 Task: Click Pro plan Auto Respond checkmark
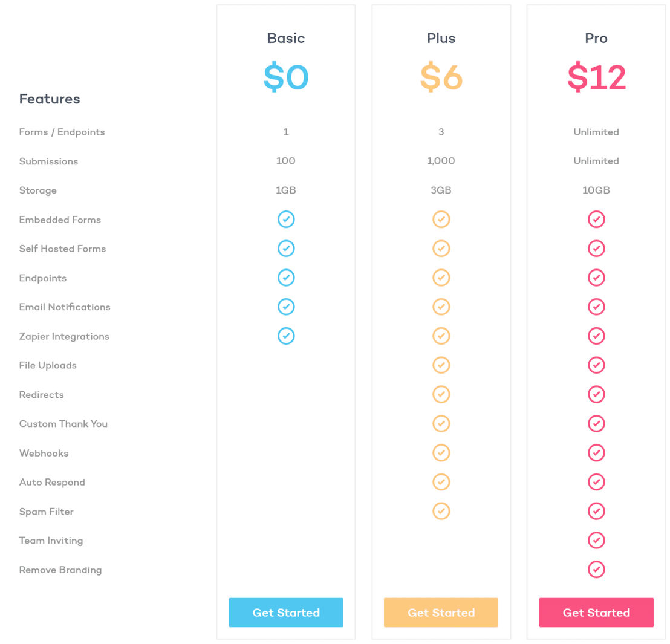click(x=596, y=481)
